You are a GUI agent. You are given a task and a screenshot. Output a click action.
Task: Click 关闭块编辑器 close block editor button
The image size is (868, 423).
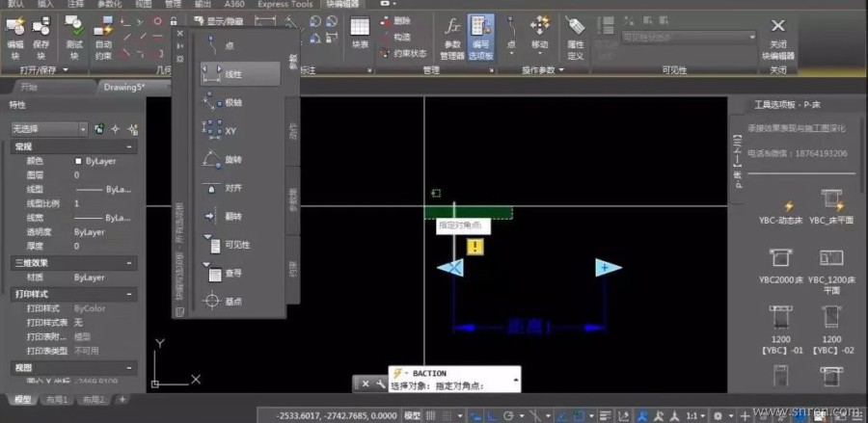(x=777, y=40)
